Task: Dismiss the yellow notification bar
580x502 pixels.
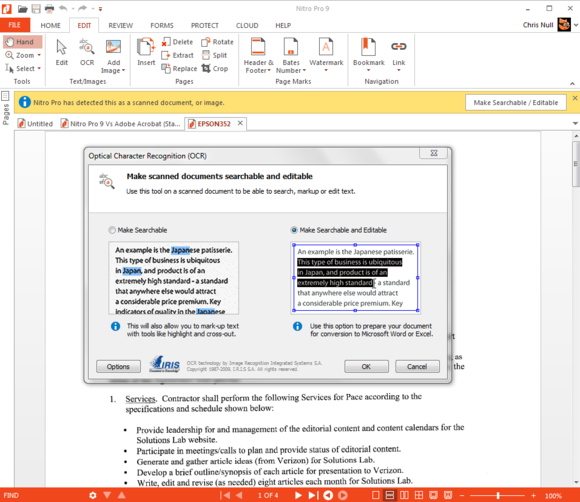Action: 575,98
